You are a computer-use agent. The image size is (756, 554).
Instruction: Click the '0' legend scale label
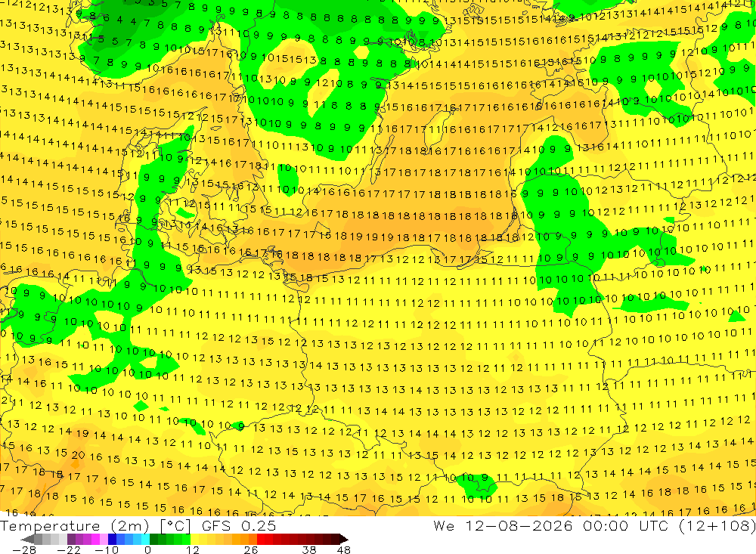[x=148, y=549]
